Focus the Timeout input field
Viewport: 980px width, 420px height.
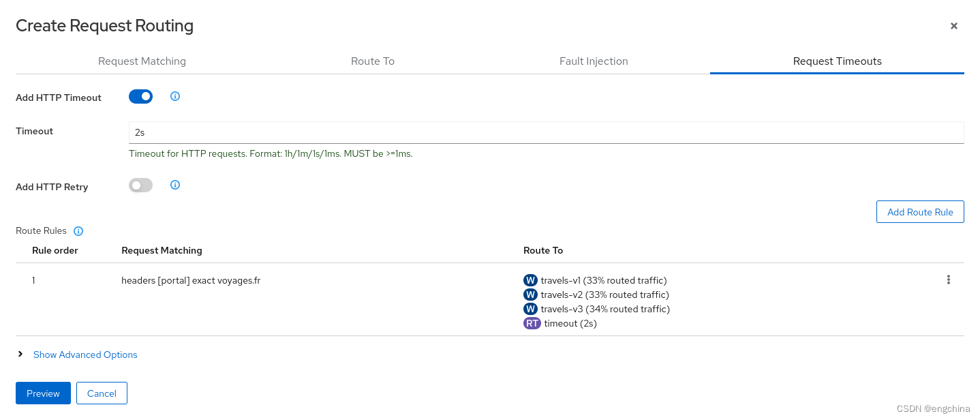click(545, 133)
